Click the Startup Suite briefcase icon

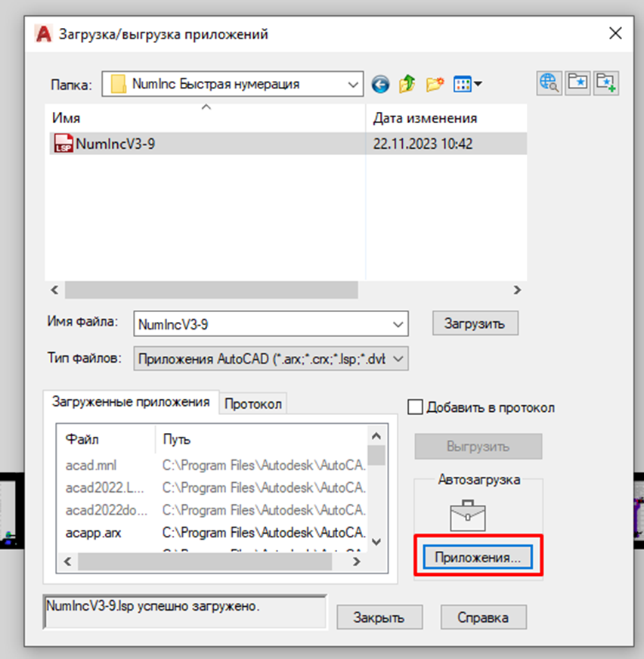(x=467, y=515)
